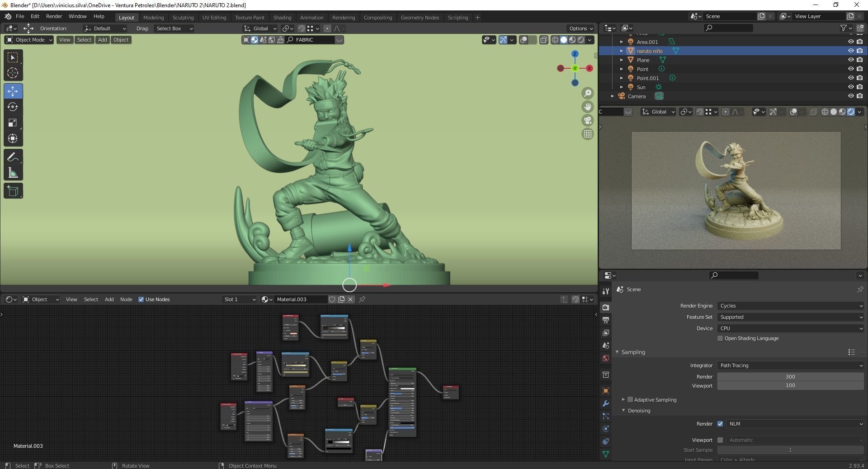Switch to the Geometry Nodes workspace tab
The height and width of the screenshot is (469, 868).
coord(420,18)
